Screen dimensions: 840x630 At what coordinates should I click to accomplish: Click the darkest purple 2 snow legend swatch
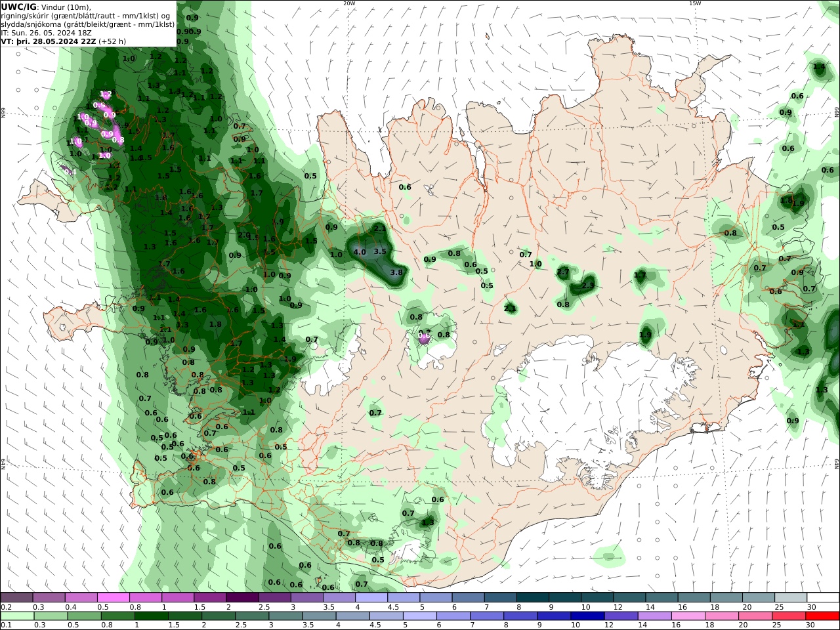pos(242,597)
